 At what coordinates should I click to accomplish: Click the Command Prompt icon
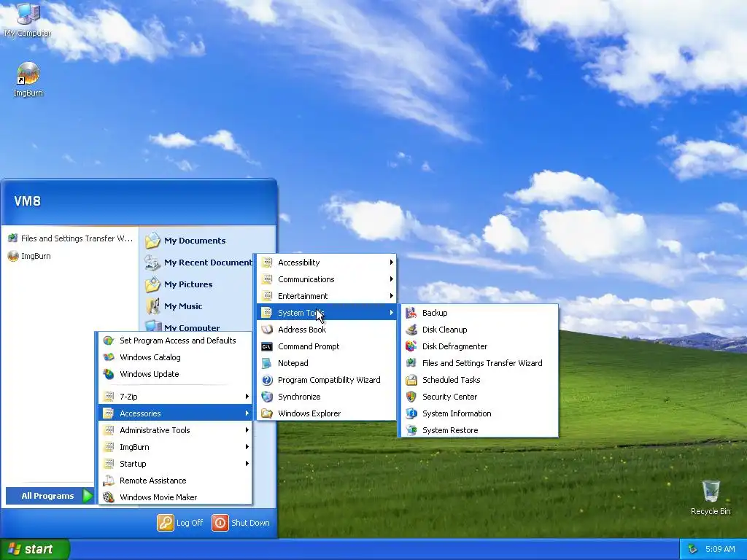click(x=267, y=346)
